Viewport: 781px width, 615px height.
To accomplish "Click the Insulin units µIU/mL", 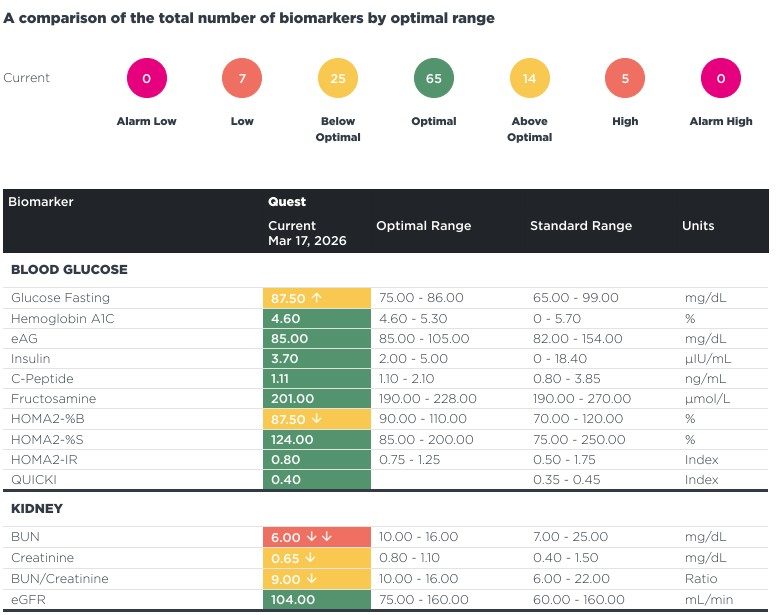I will point(708,359).
